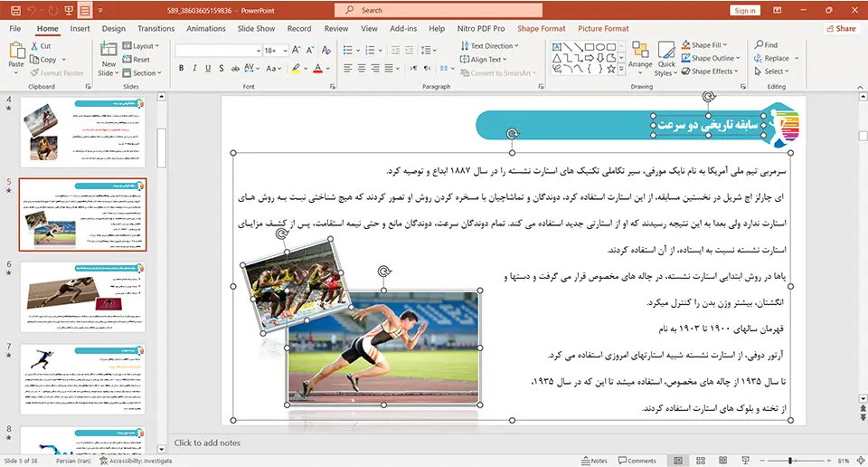Expand the shapes gallery More arrow
868x467 pixels.
621,70
